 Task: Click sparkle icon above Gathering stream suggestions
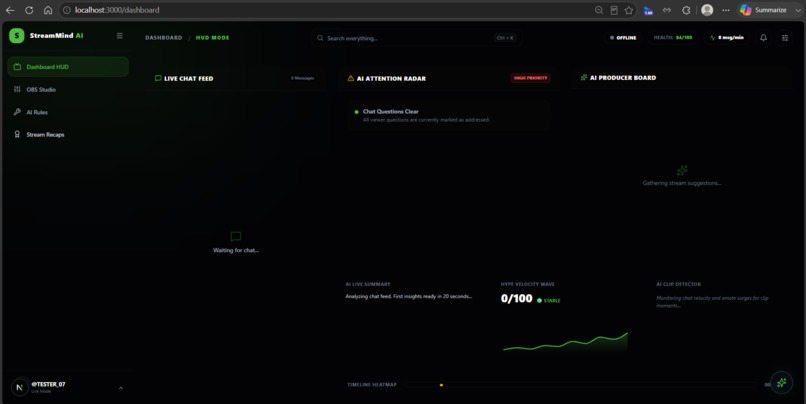coord(682,170)
